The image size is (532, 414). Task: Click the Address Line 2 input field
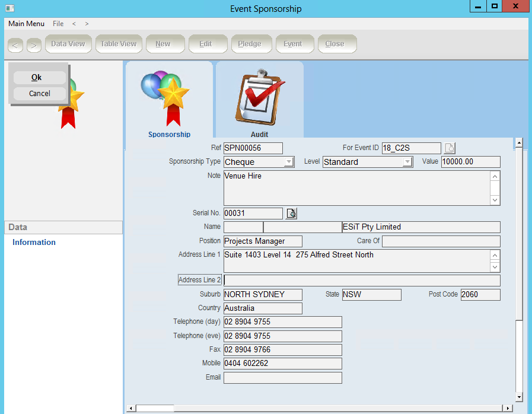(362, 281)
